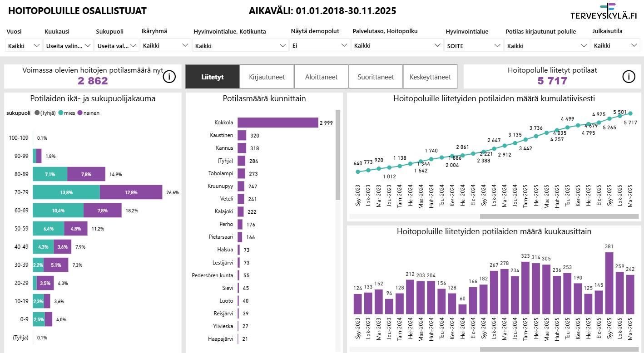Click the 70-79 nainen bar segment
Viewport: 644px width, 353px height.
(x=131, y=192)
